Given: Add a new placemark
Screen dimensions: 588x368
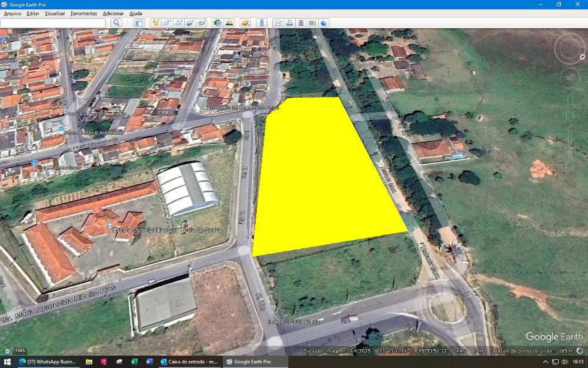Looking at the screenshot, I should coord(155,23).
